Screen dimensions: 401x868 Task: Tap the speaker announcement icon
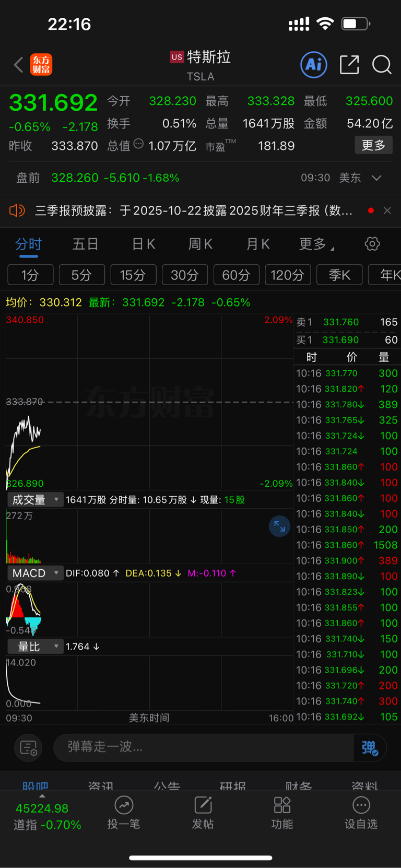click(x=17, y=210)
